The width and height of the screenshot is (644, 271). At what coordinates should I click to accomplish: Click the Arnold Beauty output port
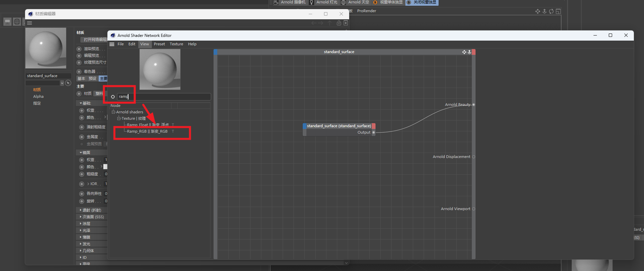pyautogui.click(x=474, y=105)
